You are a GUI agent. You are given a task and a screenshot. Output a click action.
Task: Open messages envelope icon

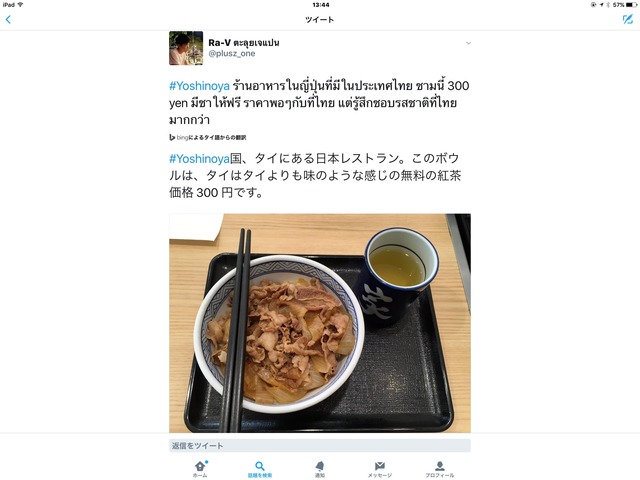[380, 466]
